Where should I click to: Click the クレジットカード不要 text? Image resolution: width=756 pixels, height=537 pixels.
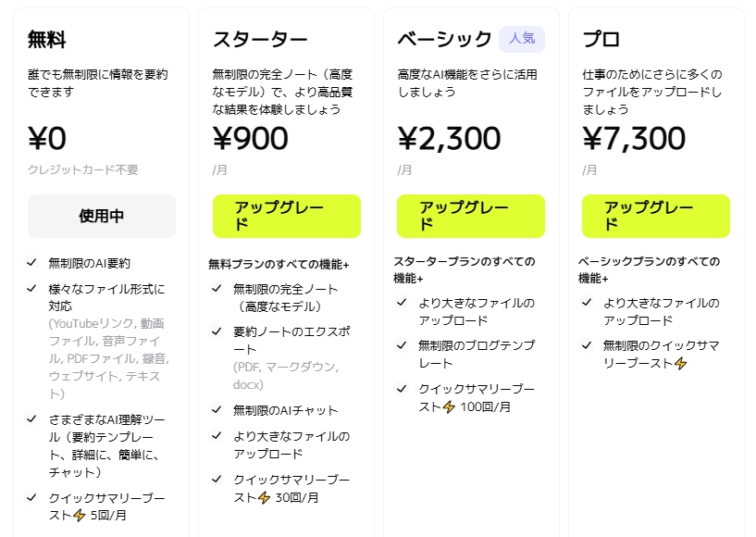coord(83,169)
